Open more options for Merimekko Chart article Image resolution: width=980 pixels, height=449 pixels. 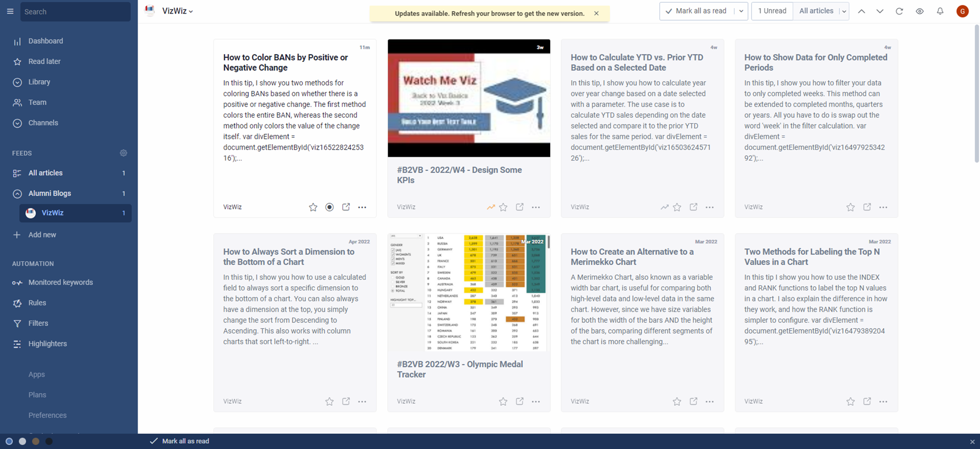710,401
